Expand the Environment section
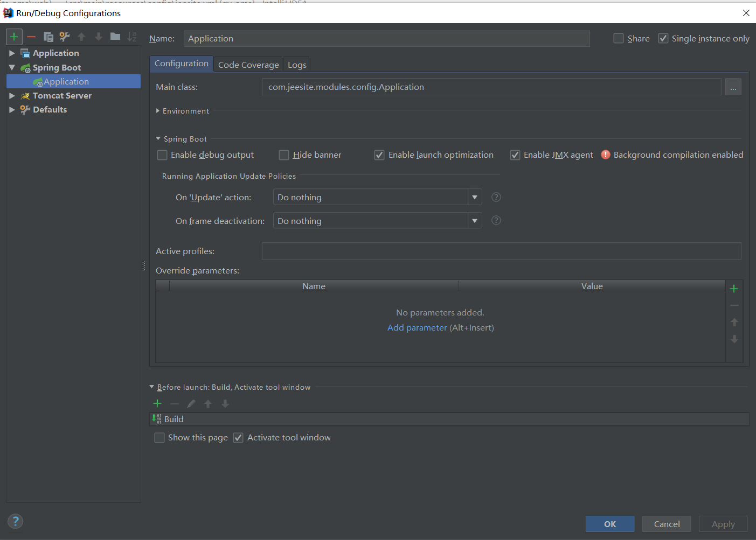 [x=158, y=111]
